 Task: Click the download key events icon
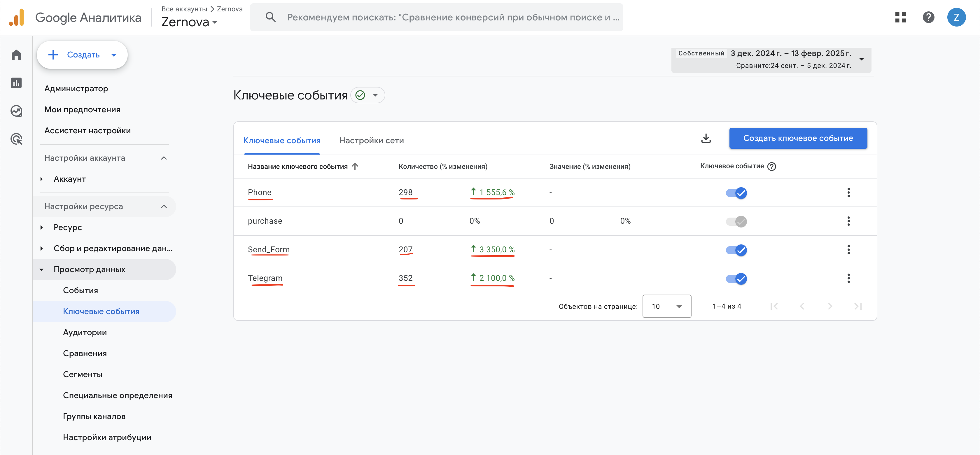pos(706,138)
